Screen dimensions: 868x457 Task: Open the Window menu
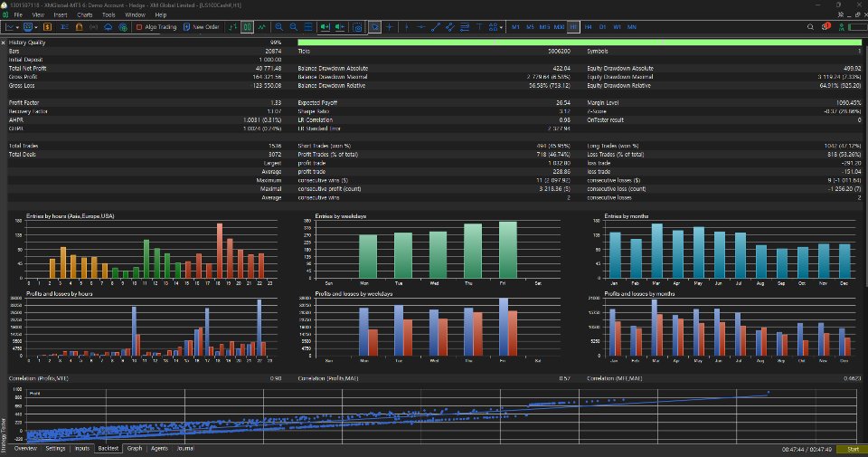click(135, 15)
